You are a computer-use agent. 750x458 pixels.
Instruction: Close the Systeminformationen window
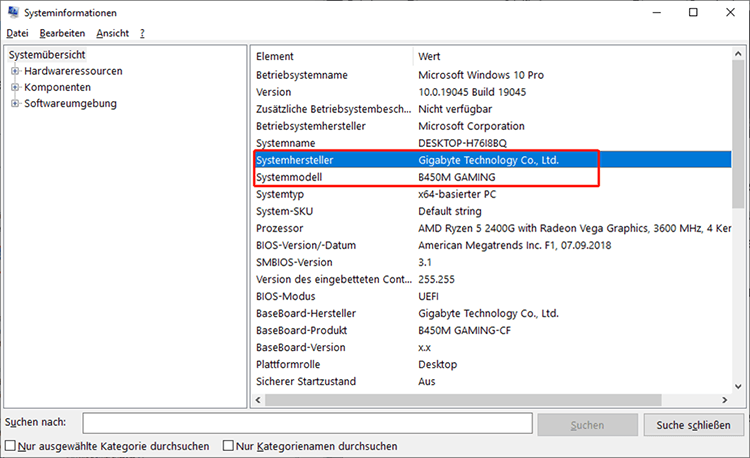(x=730, y=12)
